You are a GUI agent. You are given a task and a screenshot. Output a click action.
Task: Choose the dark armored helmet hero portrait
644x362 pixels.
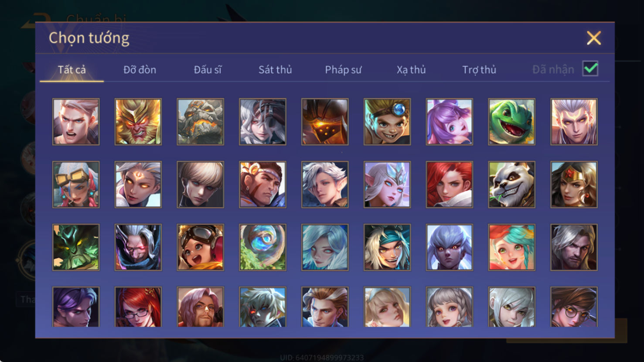pos(325,122)
